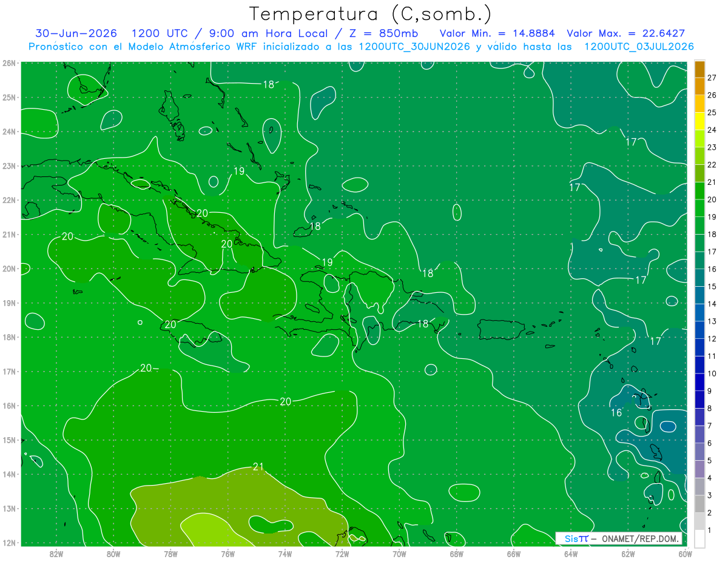Click the 16N latitude axis label
The width and height of the screenshot is (728, 562).
tap(8, 406)
